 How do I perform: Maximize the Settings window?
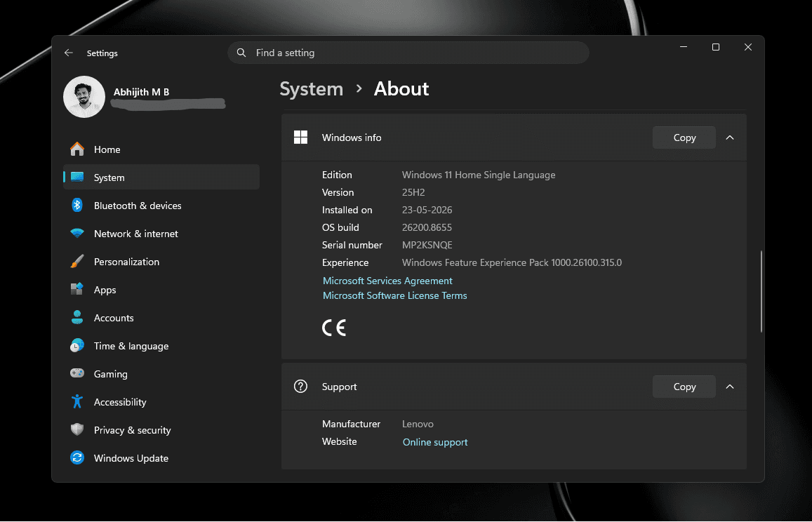click(716, 46)
